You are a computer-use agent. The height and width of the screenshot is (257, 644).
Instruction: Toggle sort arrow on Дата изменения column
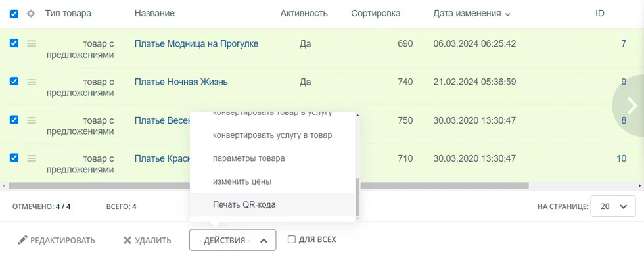tap(507, 14)
